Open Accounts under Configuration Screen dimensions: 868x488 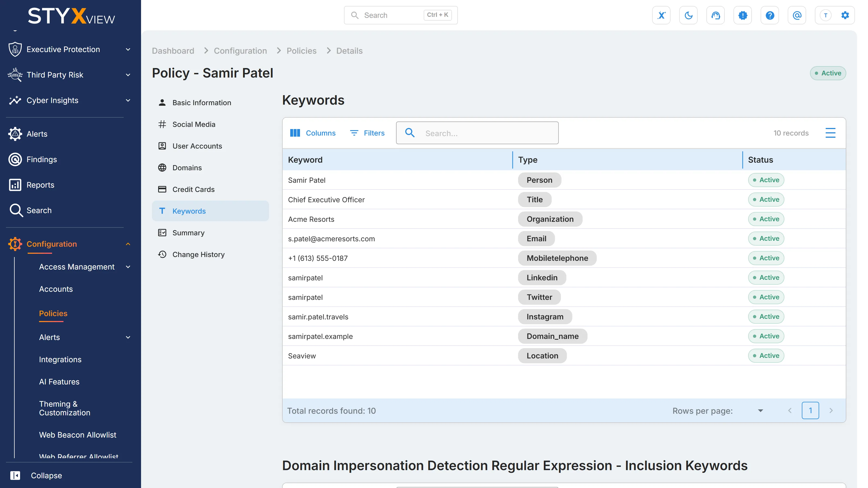[56, 289]
